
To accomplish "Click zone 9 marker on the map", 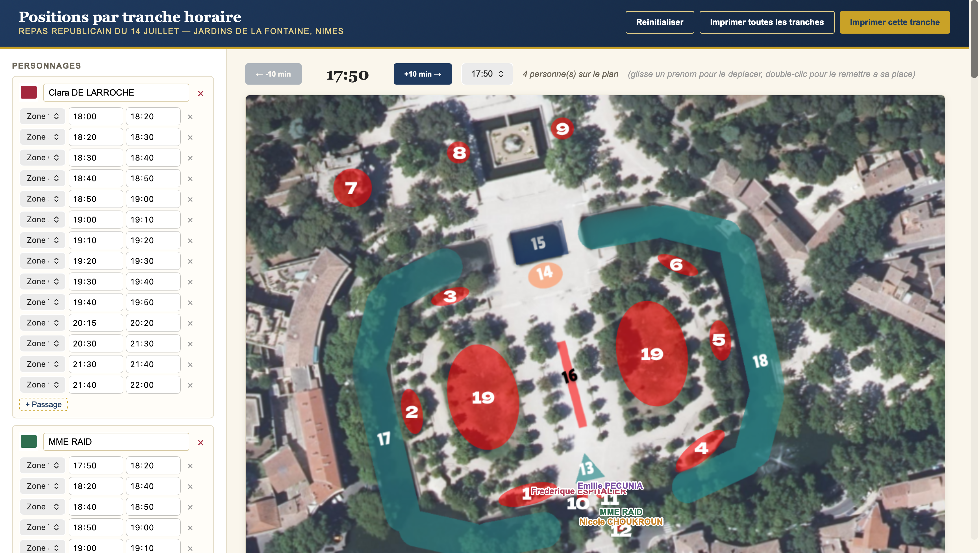I will pos(562,129).
